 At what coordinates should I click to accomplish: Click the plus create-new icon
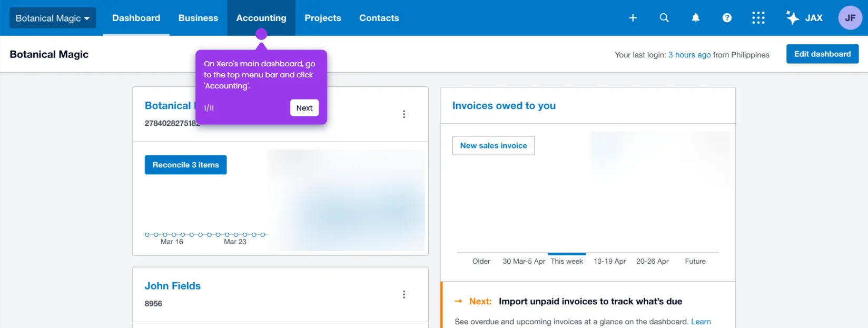633,18
